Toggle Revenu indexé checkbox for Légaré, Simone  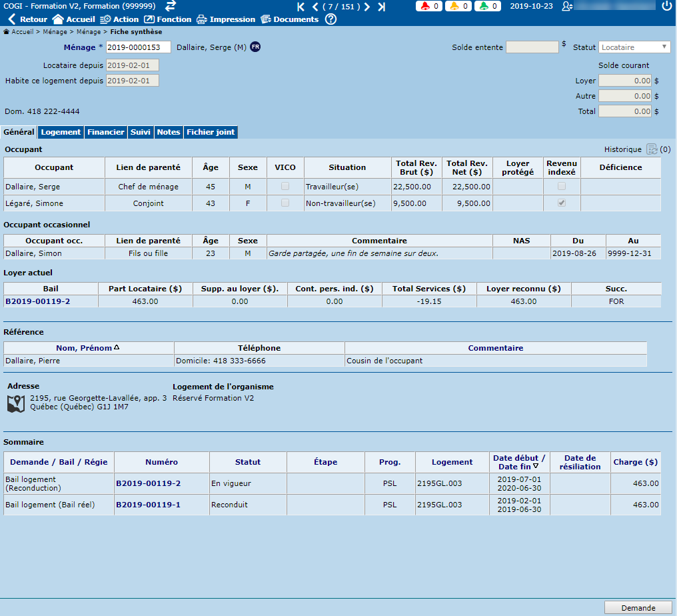click(562, 203)
